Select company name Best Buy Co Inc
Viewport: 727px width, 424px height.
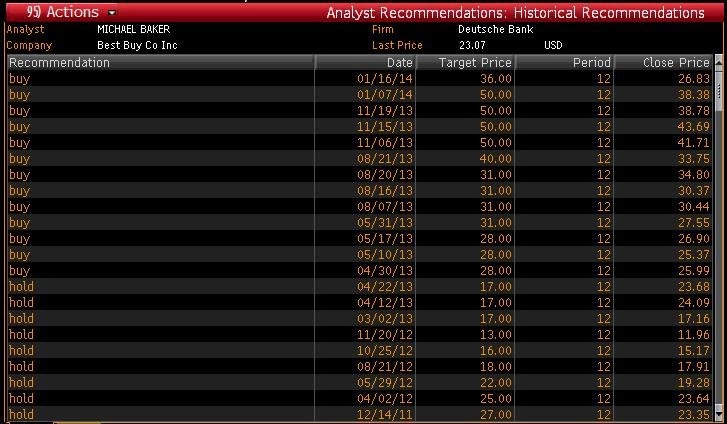137,45
